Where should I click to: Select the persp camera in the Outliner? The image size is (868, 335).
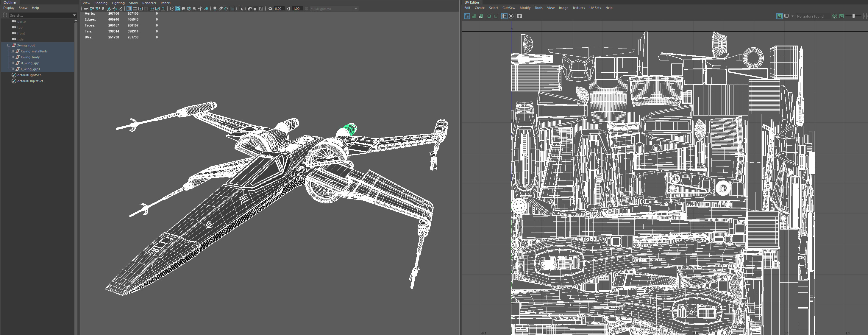[x=21, y=21]
